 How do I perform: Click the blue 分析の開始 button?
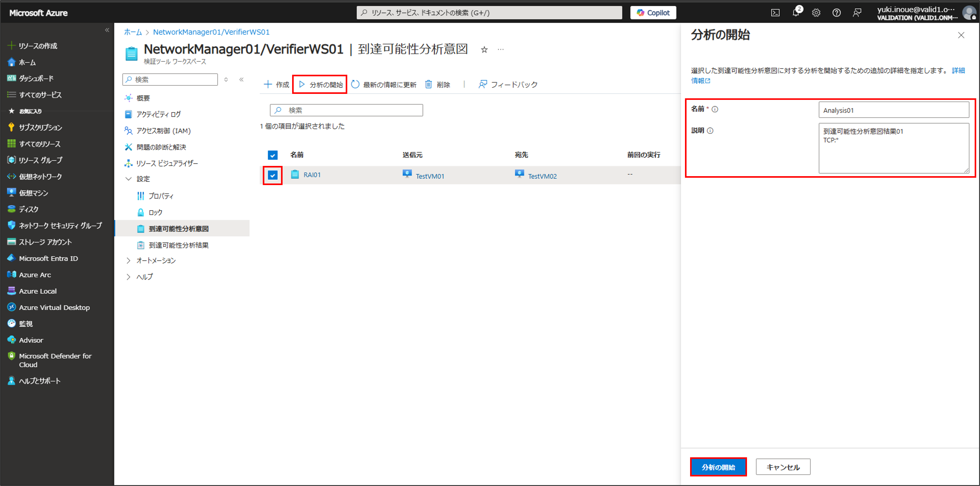click(718, 467)
